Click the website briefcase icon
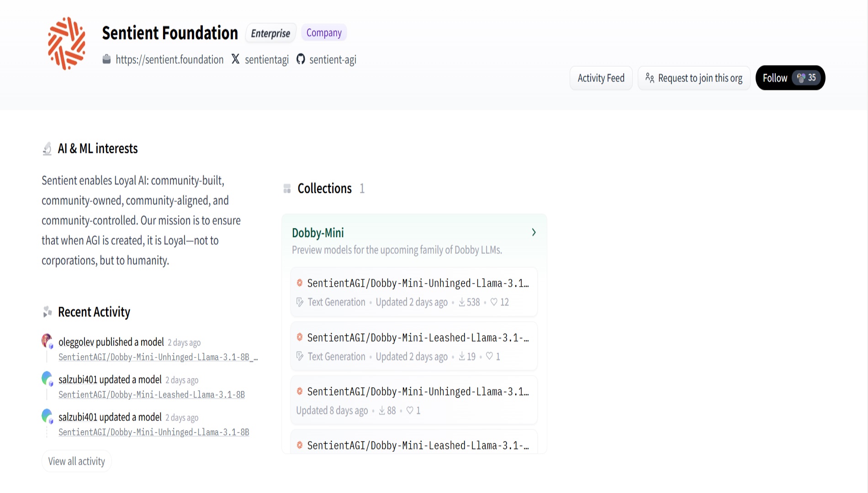This screenshot has height=493, width=868. [x=106, y=59]
